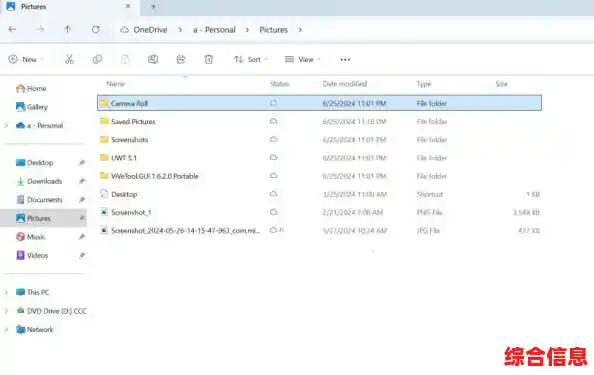Viewport: 594px width, 375px height.
Task: Click the OneDrive cloud icon in address bar
Action: click(x=124, y=30)
